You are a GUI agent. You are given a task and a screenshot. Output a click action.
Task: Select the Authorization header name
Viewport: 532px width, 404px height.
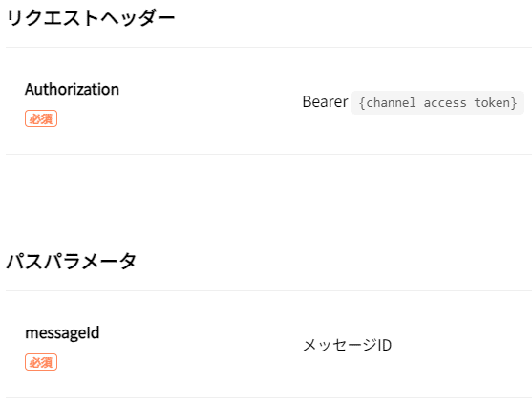pos(72,89)
